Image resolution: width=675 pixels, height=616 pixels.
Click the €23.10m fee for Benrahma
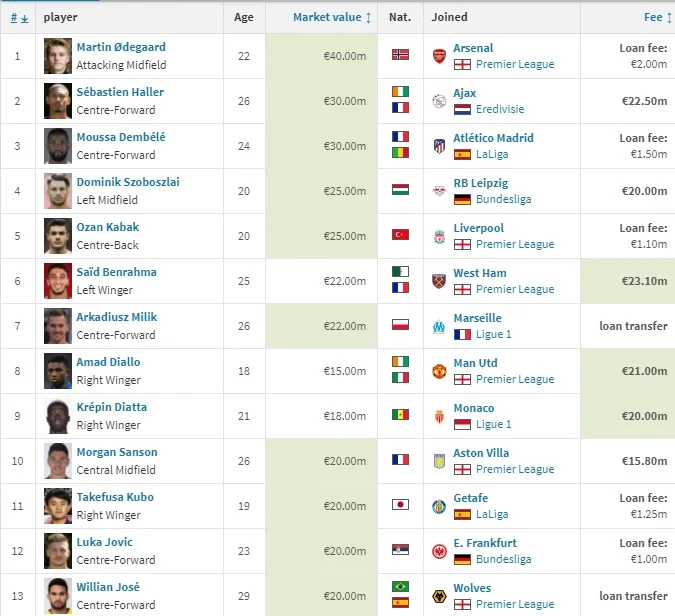[644, 281]
